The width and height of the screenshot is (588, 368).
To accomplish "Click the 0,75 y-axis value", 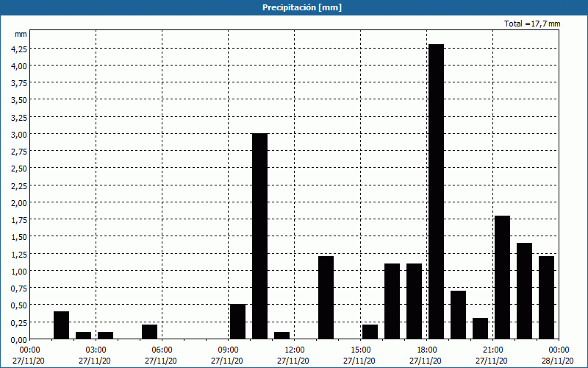I will pyautogui.click(x=19, y=289).
